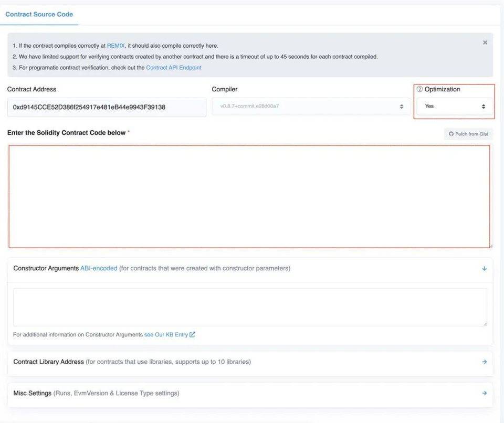Select the Contract Source Code tab

pyautogui.click(x=39, y=15)
